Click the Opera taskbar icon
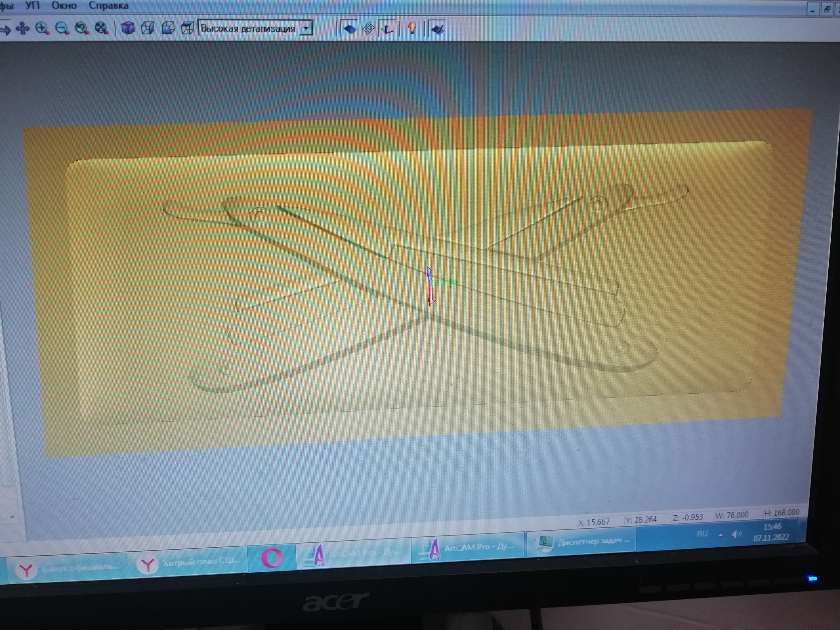This screenshot has width=840, height=630. (x=271, y=558)
